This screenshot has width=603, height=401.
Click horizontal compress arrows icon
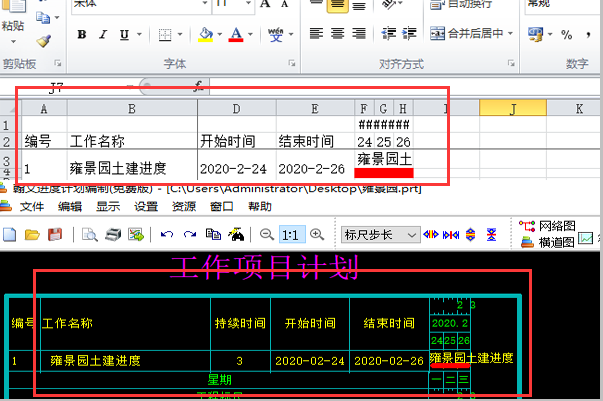[451, 234]
